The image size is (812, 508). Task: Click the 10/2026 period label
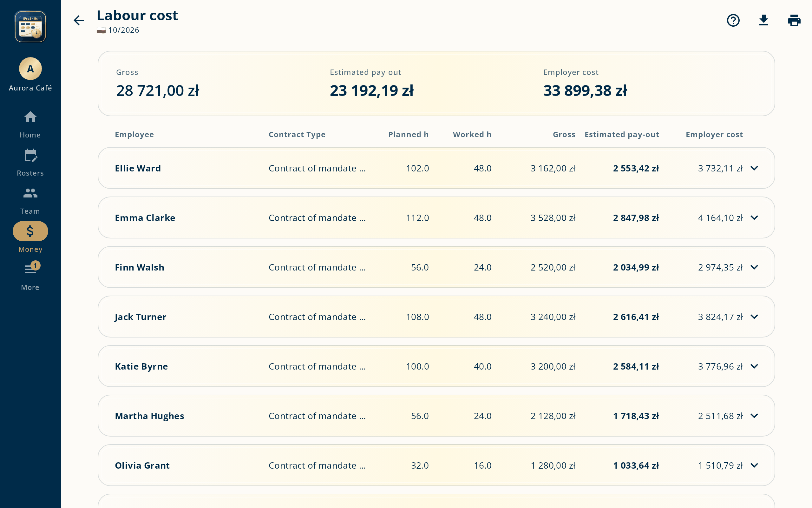point(123,30)
